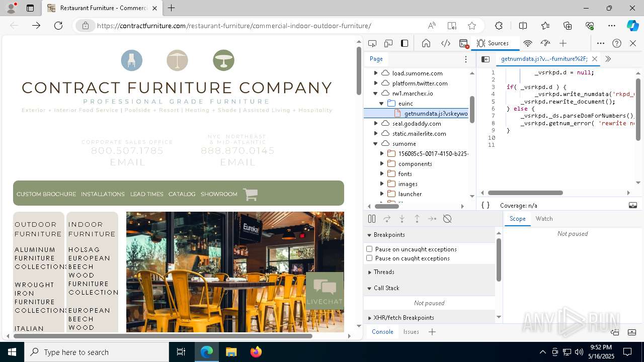This screenshot has height=362, width=644.
Task: Click the hide navigator sidebar icon
Action: 486,59
